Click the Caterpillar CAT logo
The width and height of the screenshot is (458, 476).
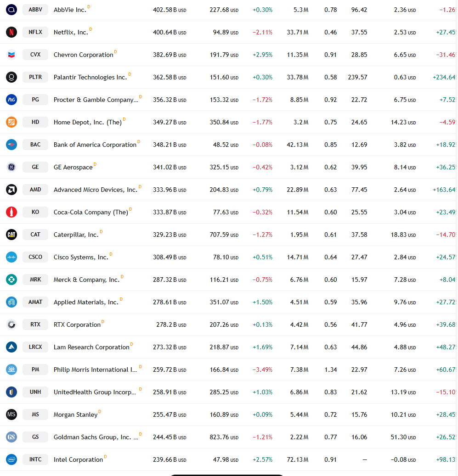click(11, 235)
